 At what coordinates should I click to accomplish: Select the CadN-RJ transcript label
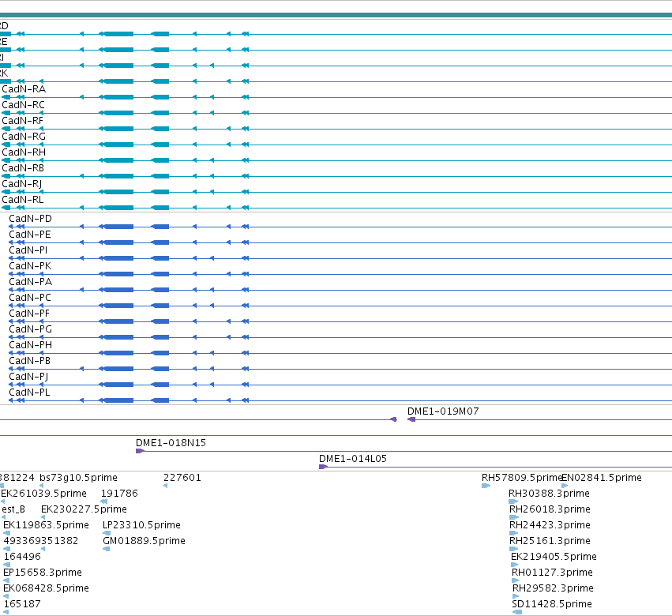[22, 184]
